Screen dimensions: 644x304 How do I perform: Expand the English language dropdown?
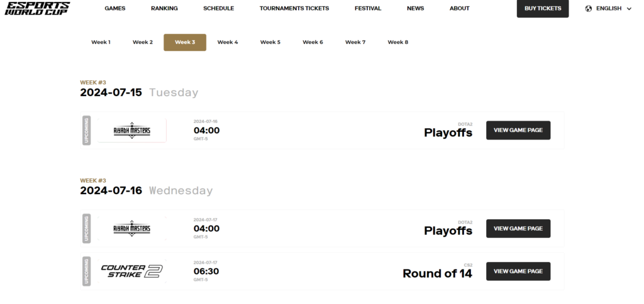click(608, 9)
